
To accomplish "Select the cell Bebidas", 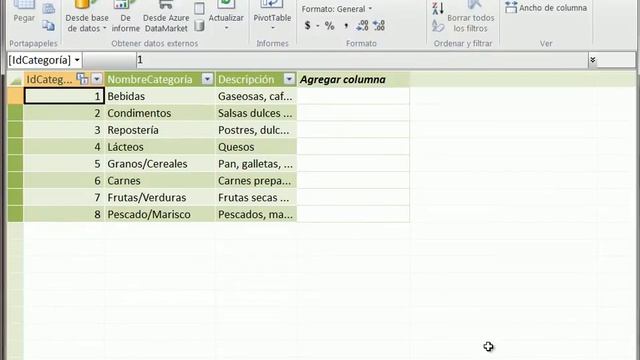I will coord(160,96).
